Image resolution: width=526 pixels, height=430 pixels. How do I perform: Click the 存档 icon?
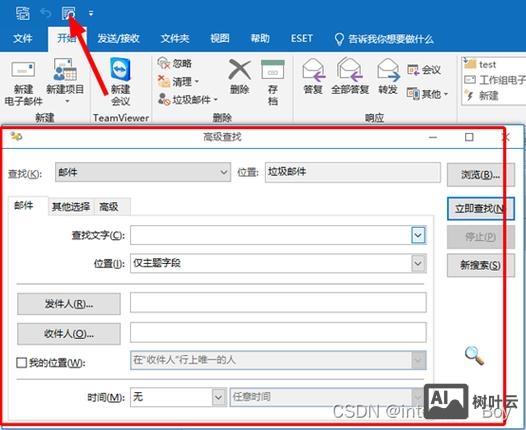click(273, 69)
